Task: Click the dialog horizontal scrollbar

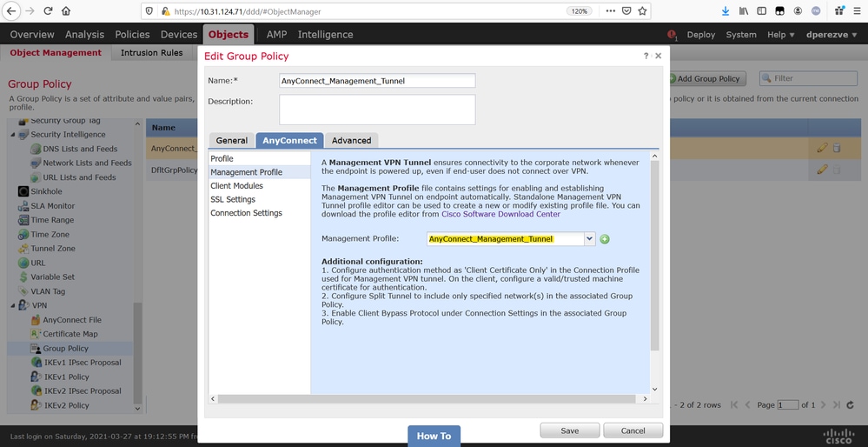Action: pos(427,399)
